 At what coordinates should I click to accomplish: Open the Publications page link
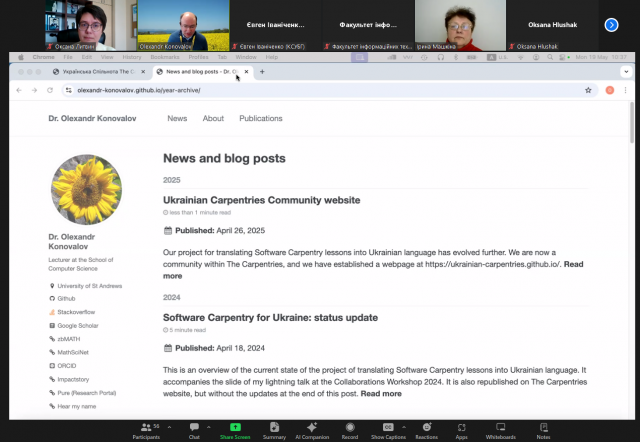261,118
